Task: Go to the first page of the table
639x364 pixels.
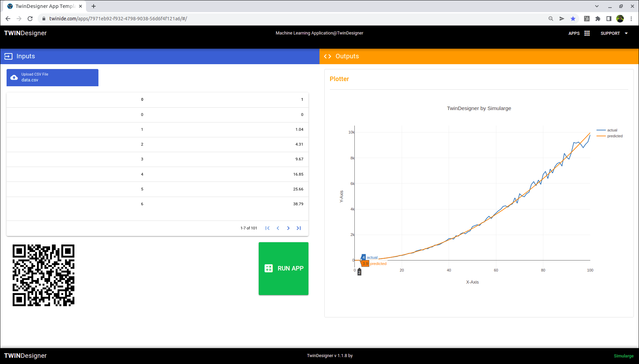Action: (x=267, y=228)
